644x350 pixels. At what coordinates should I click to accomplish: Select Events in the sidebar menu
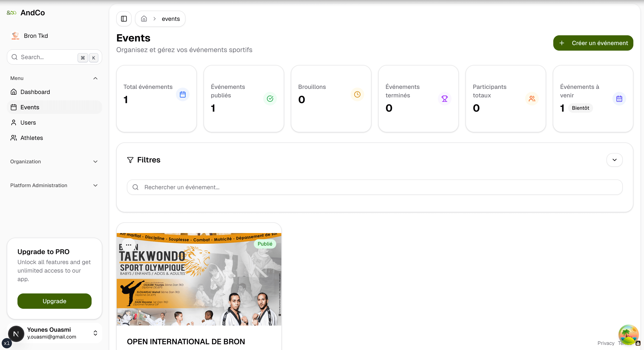(x=30, y=107)
